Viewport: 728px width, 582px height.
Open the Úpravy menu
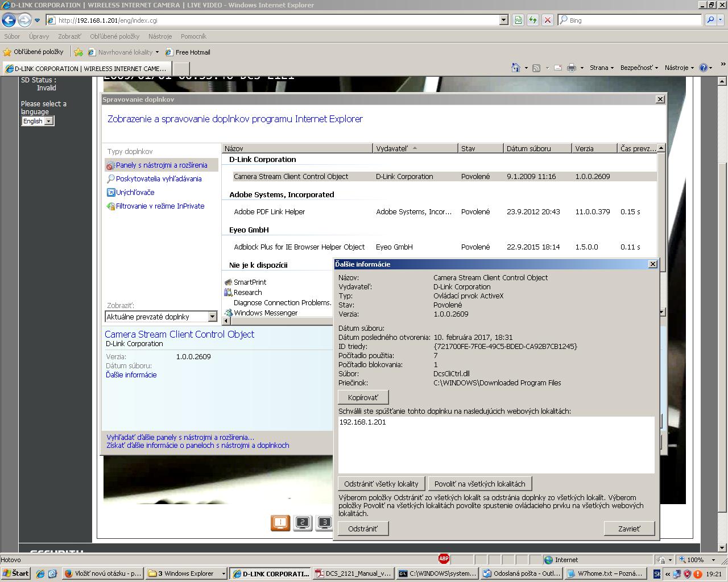[39, 36]
